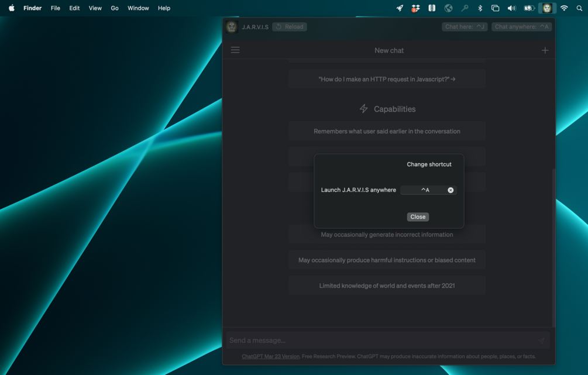Click 'Remembers what user said earlier' card
This screenshot has width=588, height=375.
pyautogui.click(x=387, y=131)
